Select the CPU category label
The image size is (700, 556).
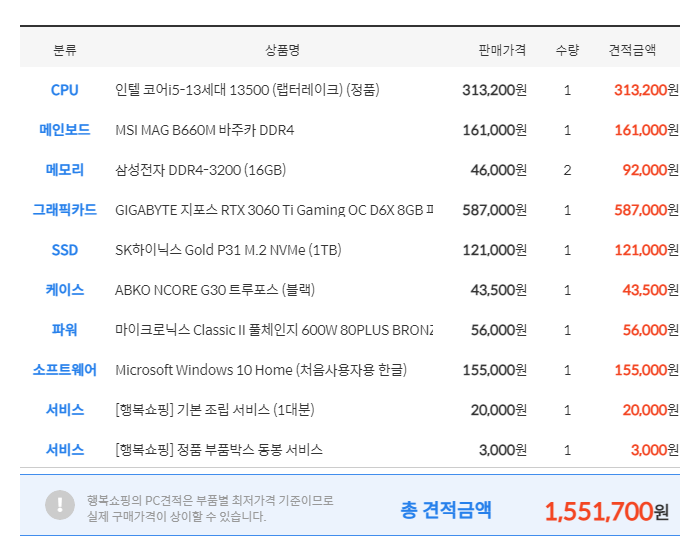coord(65,90)
